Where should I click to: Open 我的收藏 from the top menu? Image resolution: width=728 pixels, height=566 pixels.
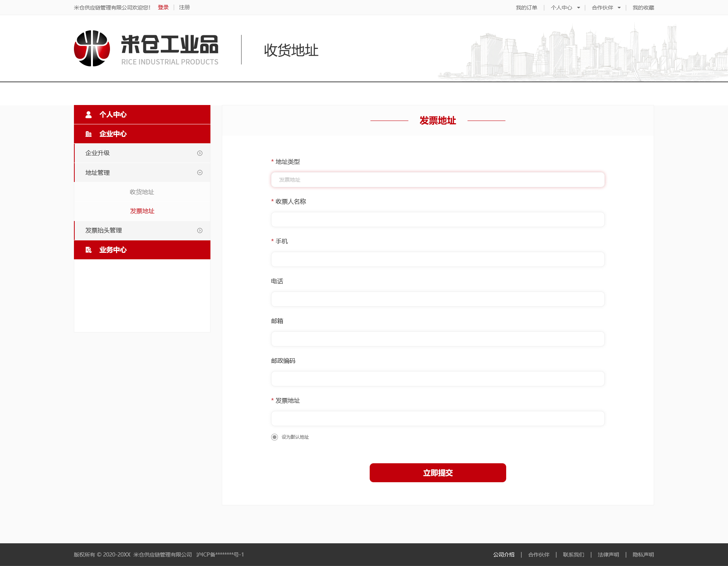point(643,7)
